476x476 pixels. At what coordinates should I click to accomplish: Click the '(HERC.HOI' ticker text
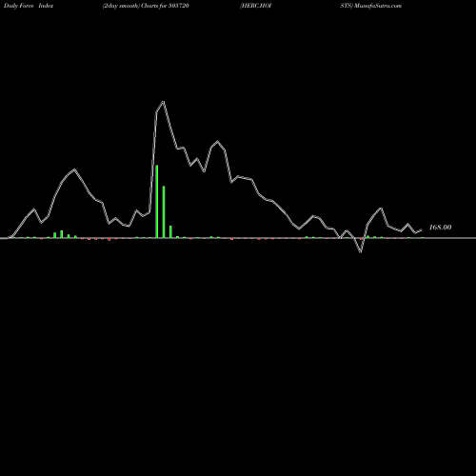pyautogui.click(x=256, y=6)
